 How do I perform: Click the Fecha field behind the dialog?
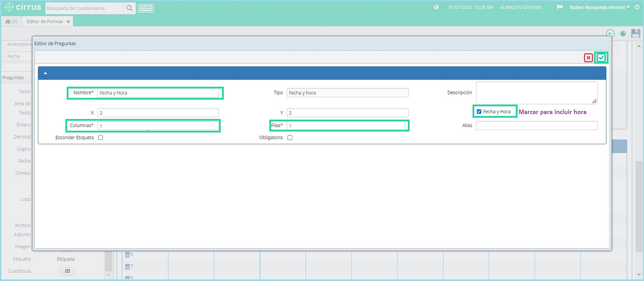click(19, 56)
